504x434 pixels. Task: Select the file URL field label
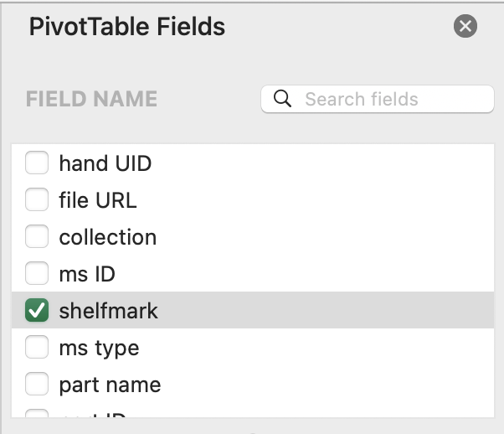(x=98, y=200)
